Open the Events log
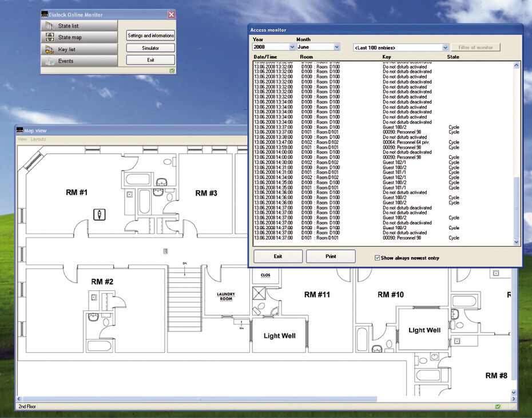The width and height of the screenshot is (532, 418). tap(79, 61)
